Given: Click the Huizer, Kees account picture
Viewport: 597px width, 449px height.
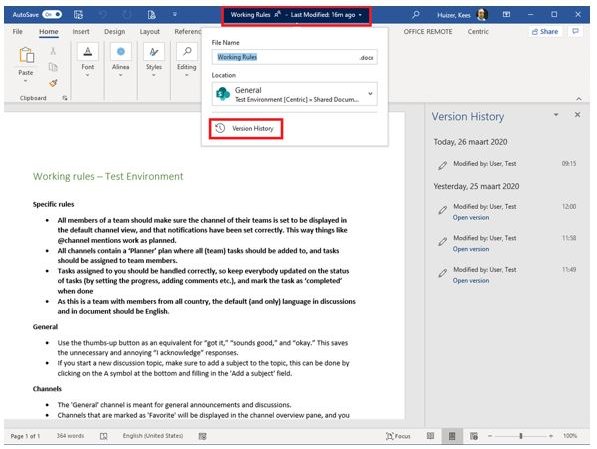Looking at the screenshot, I should point(482,14).
